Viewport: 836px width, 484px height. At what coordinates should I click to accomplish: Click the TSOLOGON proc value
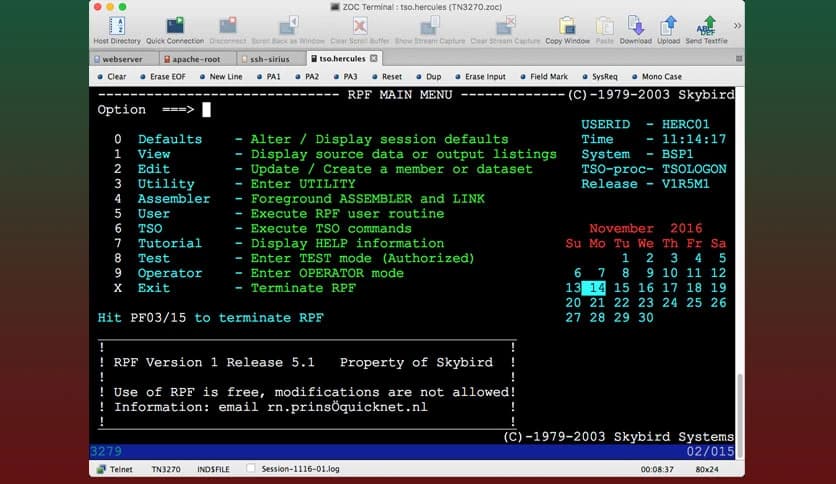(x=694, y=169)
